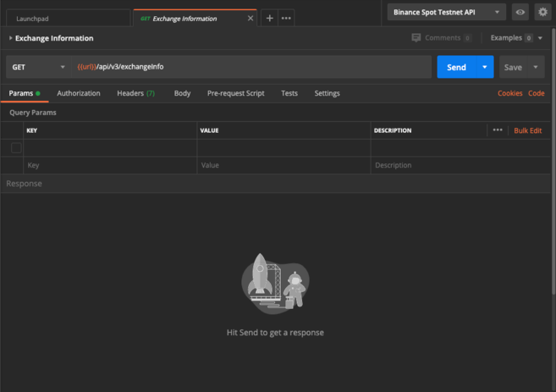Viewport: 556px width, 392px height.
Task: Expand the Save options dropdown arrow
Action: [x=536, y=67]
